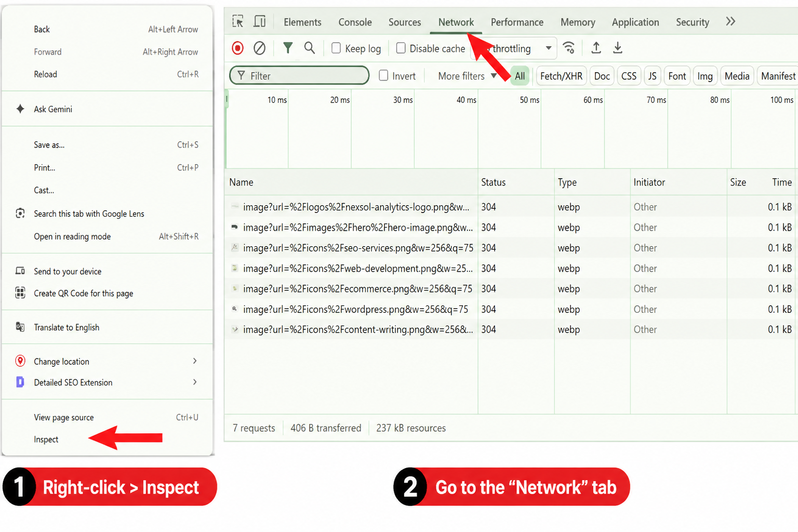Click the import HAR upload arrow icon

coord(596,48)
